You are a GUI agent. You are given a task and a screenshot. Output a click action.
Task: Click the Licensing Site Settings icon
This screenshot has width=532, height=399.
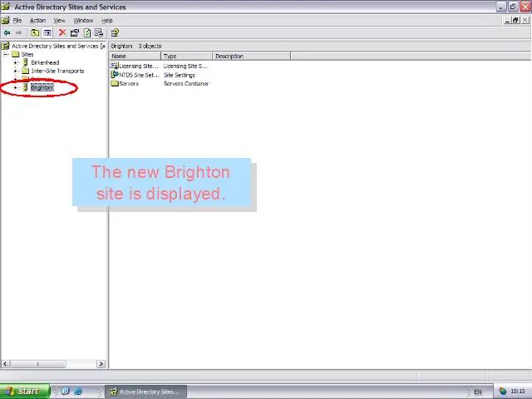115,66
